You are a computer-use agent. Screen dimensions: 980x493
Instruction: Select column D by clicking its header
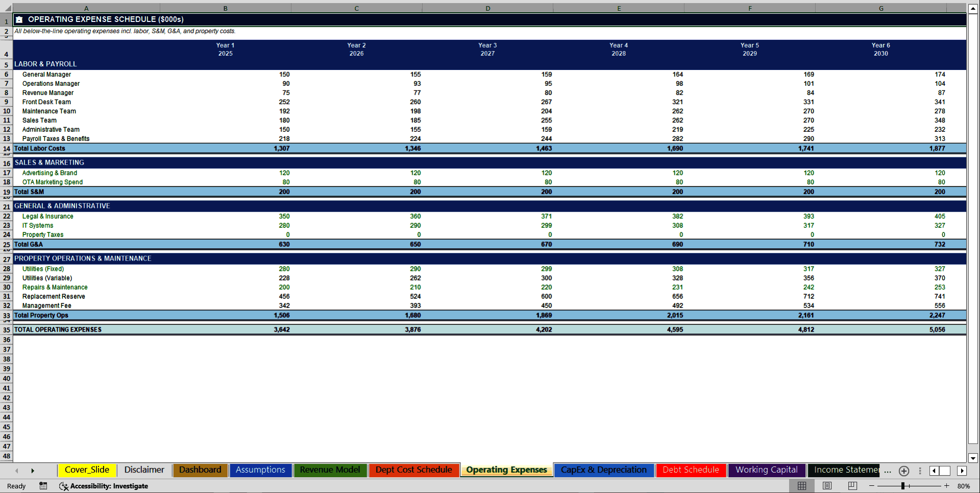[487, 8]
